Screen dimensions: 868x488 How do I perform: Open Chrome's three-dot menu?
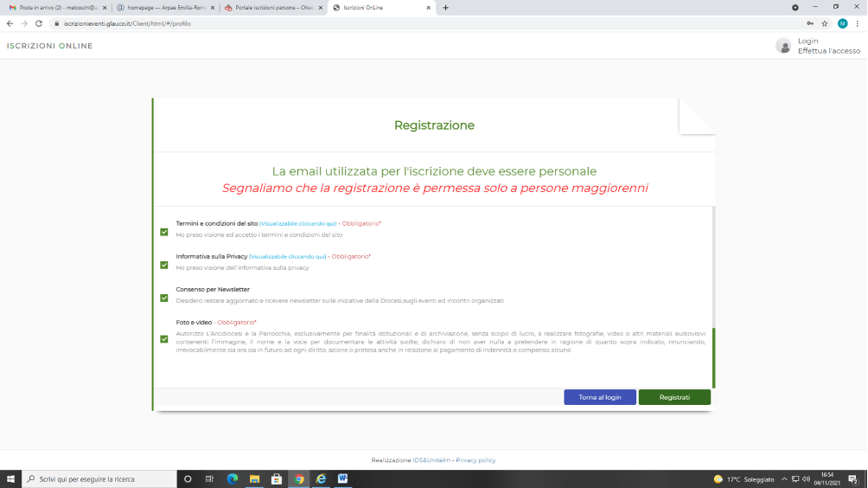click(x=858, y=23)
